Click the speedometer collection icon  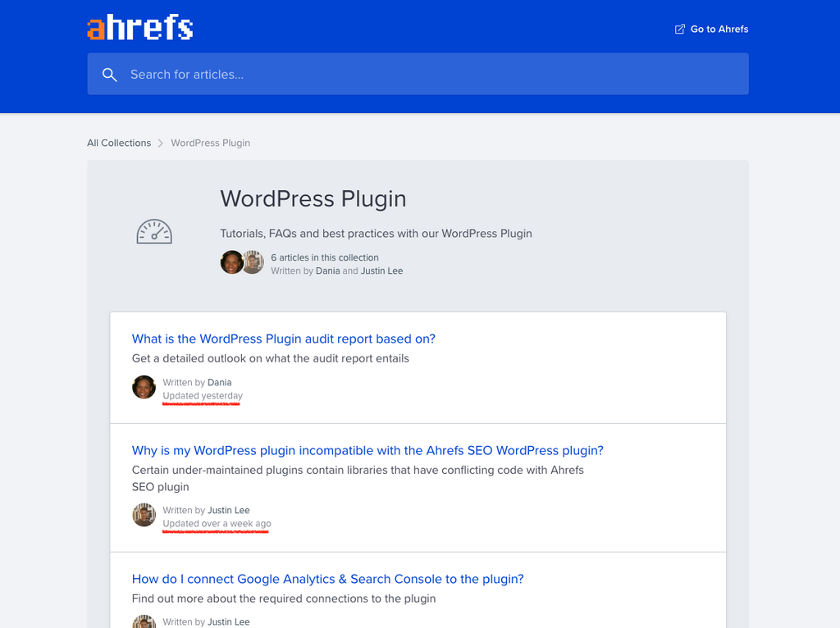tap(154, 232)
